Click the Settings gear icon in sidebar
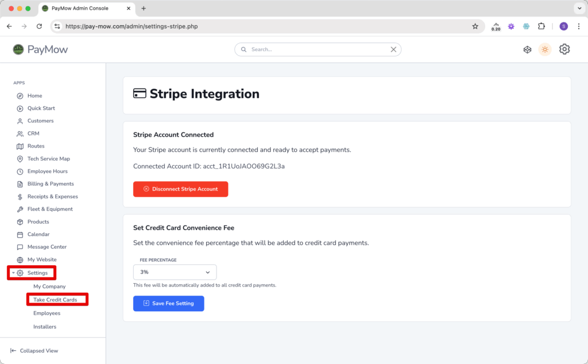This screenshot has height=364, width=588. pos(20,273)
